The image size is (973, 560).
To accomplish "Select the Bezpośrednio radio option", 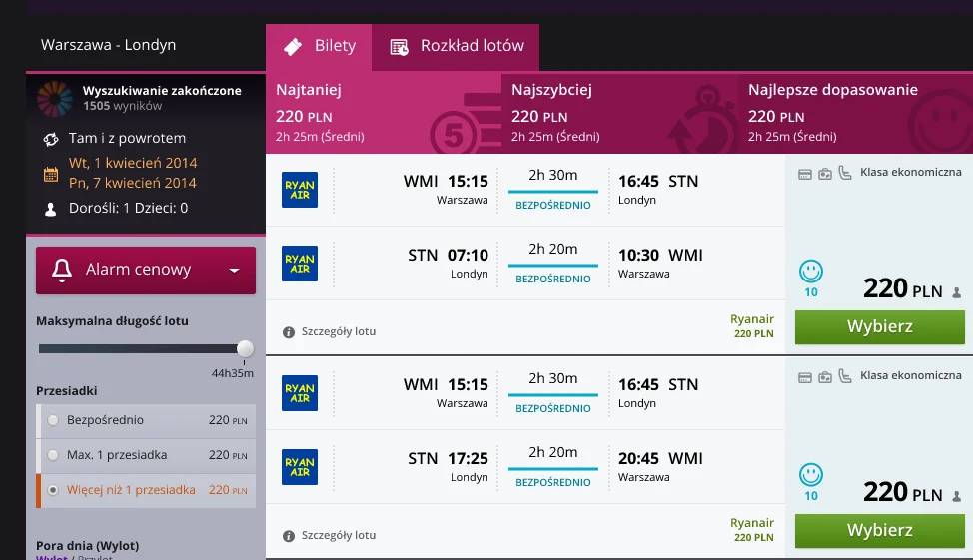I will [53, 420].
